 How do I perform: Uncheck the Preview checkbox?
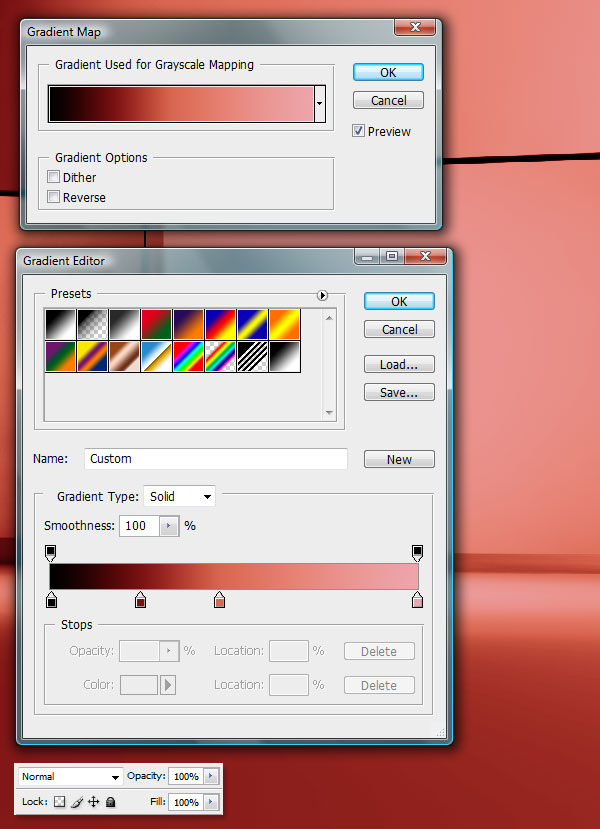coord(358,131)
